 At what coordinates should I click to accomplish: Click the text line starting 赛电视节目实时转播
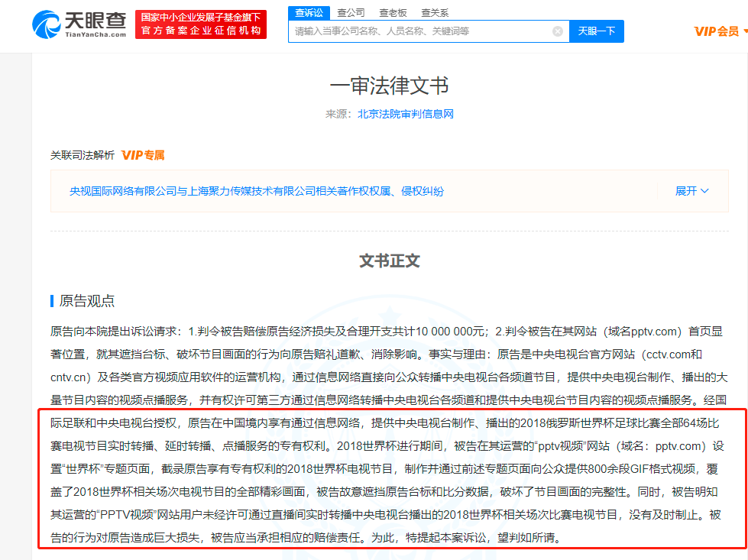(x=387, y=446)
